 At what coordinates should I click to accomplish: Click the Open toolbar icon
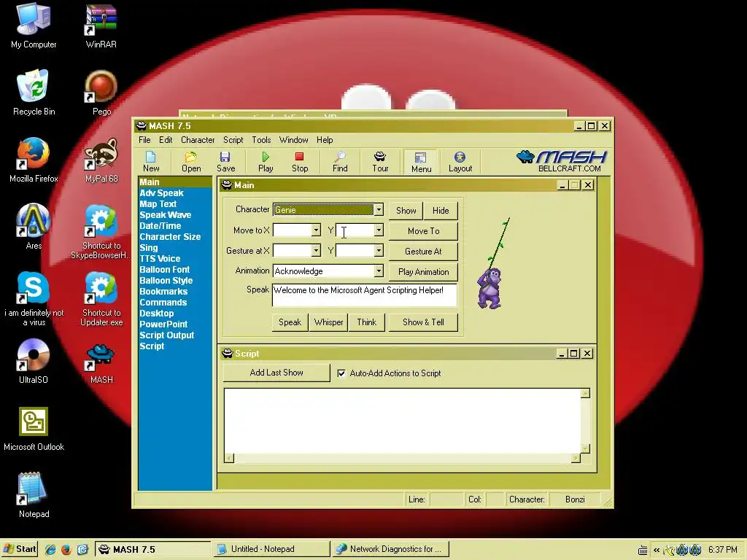coord(191,162)
